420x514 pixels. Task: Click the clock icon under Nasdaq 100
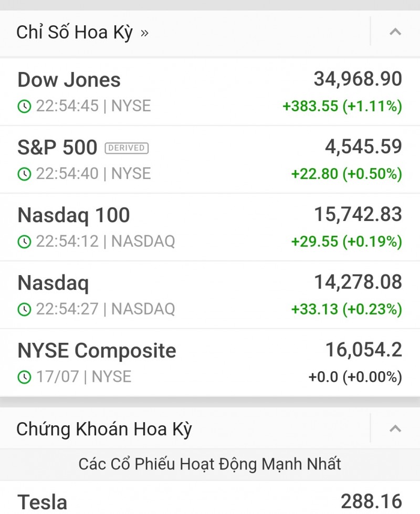click(24, 242)
